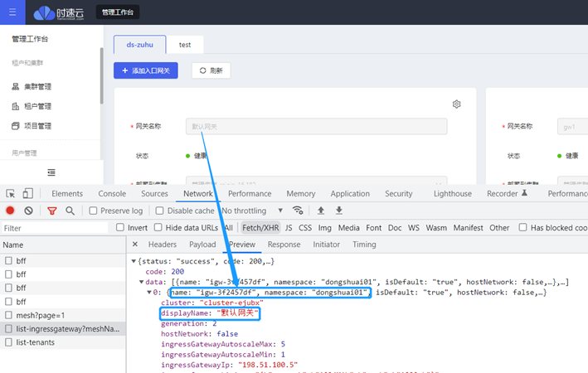Open the Timing request tab

pos(364,245)
